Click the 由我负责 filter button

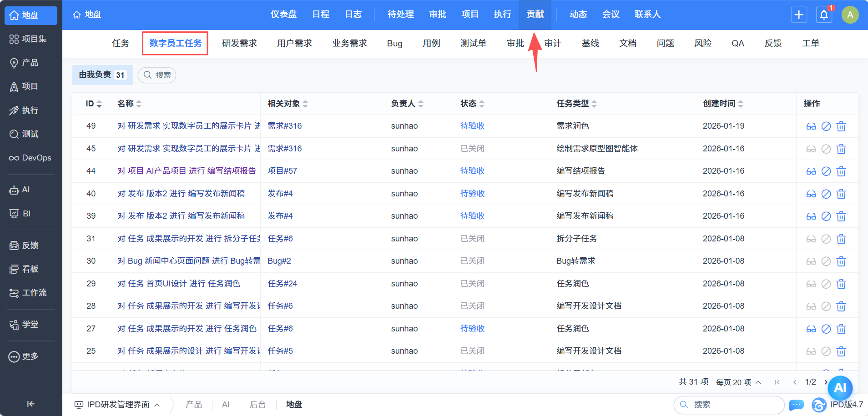[102, 75]
